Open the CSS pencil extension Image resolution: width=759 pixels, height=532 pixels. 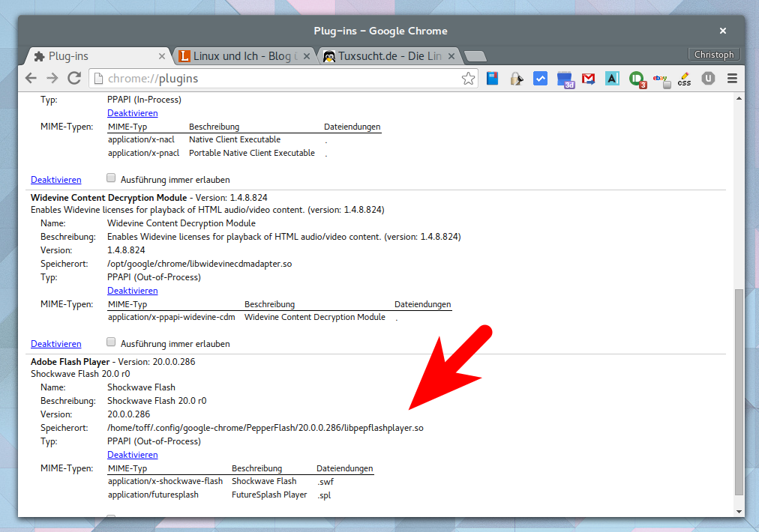click(x=684, y=79)
